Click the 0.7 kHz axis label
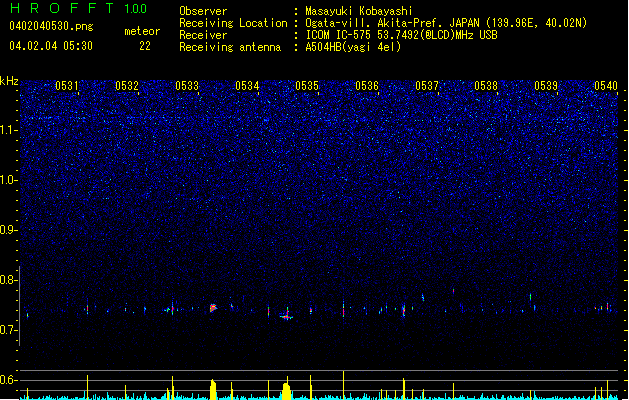 coord(8,330)
